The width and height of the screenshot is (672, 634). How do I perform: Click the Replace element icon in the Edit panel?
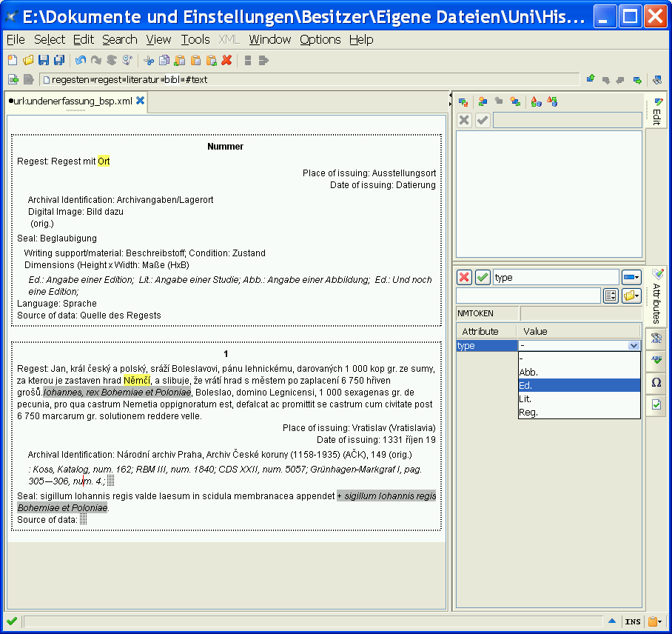[463, 102]
